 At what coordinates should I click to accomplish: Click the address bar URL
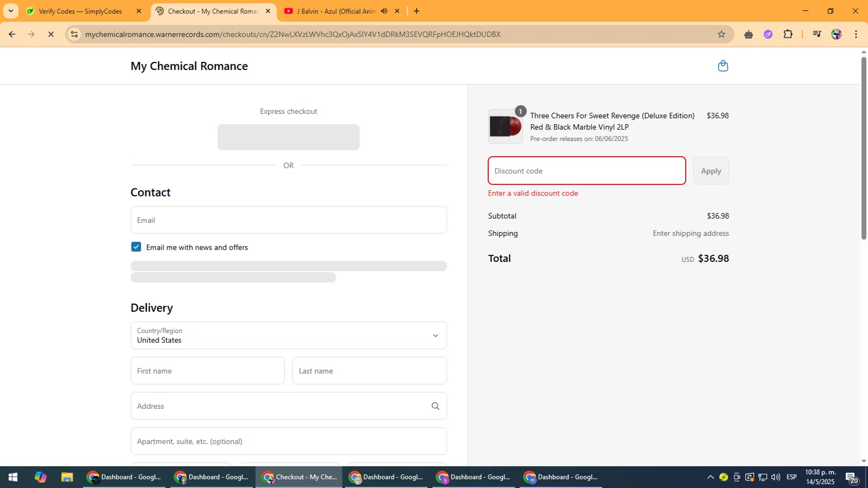(293, 34)
